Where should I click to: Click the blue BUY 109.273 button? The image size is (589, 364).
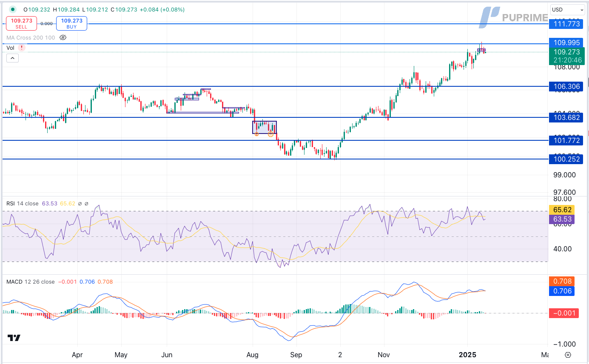click(71, 23)
